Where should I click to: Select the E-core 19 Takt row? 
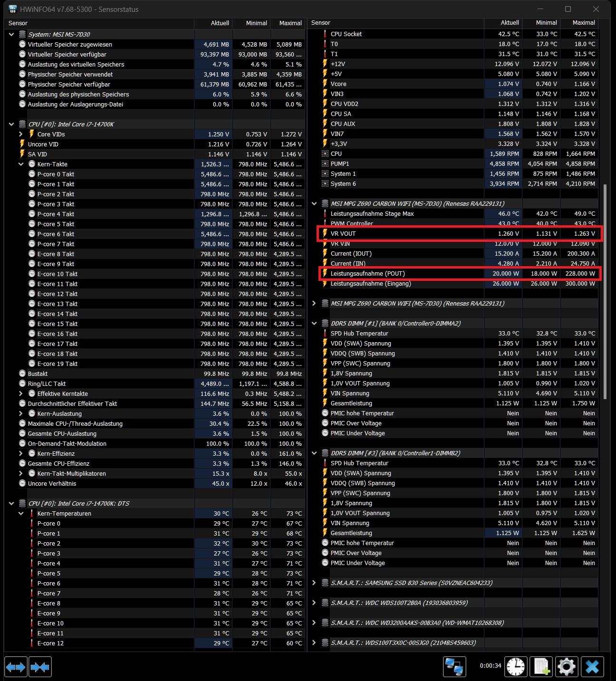click(x=154, y=364)
